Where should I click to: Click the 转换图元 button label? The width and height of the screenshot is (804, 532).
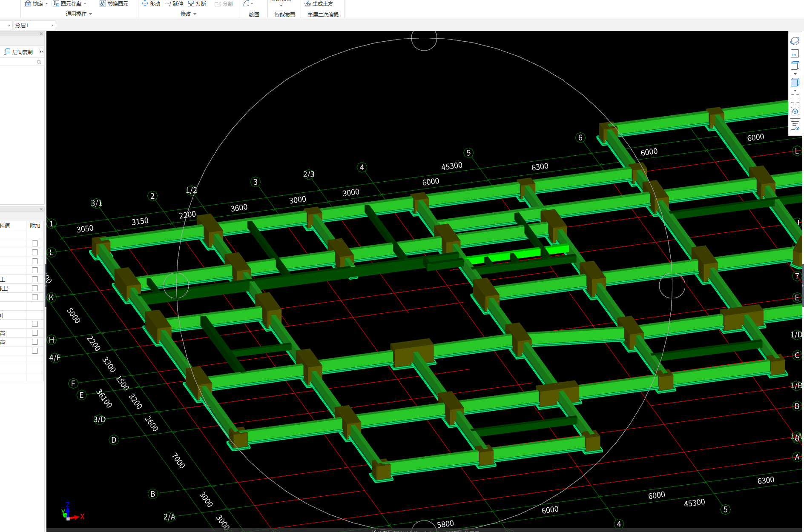point(118,3)
